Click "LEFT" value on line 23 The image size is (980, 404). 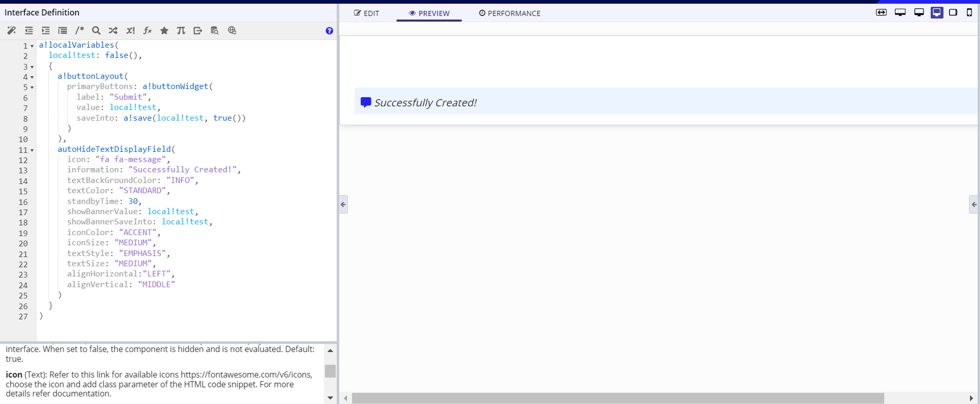(x=156, y=274)
